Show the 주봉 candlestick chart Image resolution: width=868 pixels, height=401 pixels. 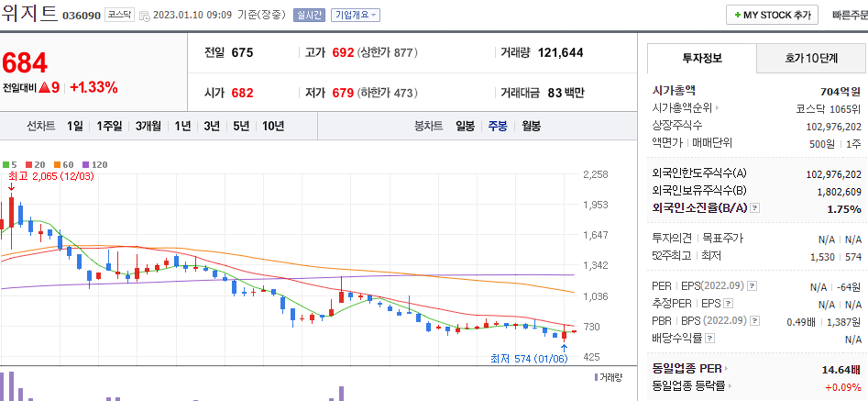[497, 127]
